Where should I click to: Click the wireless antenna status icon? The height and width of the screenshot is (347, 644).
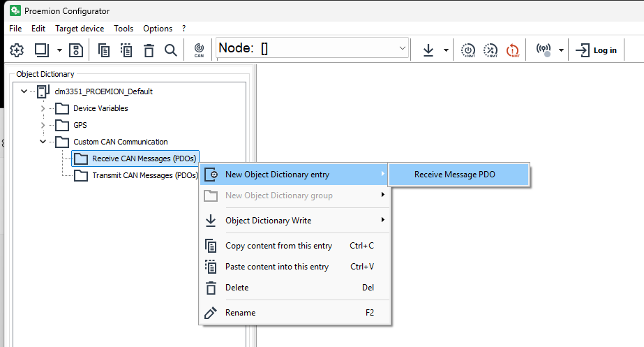pos(544,50)
